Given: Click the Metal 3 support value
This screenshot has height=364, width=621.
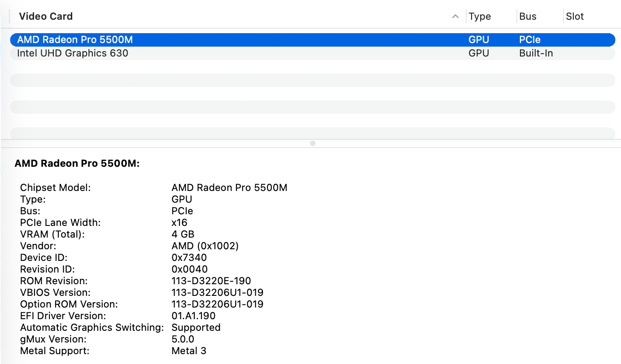Looking at the screenshot, I should (188, 351).
